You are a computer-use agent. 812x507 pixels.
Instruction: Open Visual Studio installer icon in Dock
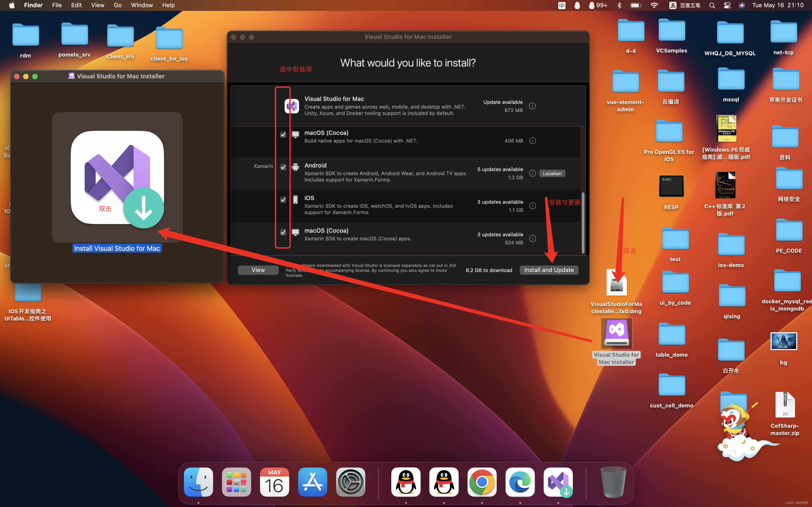[558, 482]
